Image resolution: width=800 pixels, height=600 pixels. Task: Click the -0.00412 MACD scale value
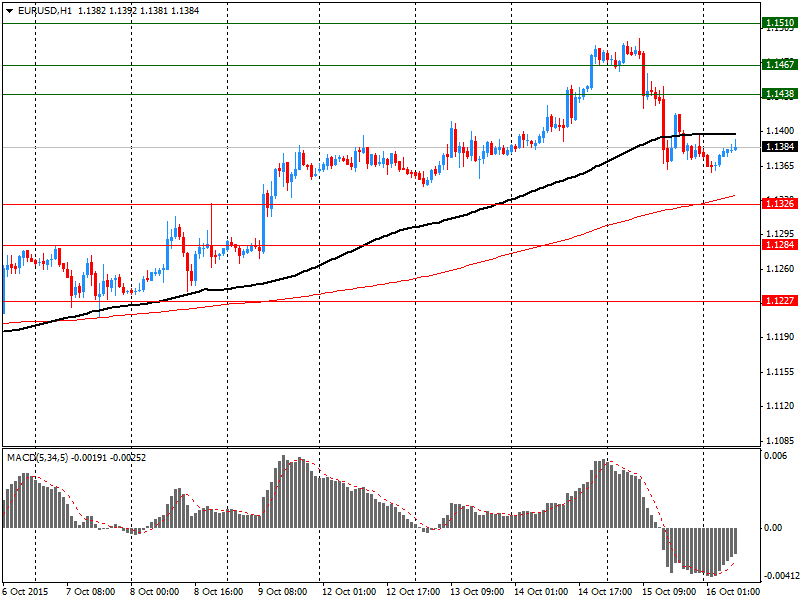pos(780,576)
